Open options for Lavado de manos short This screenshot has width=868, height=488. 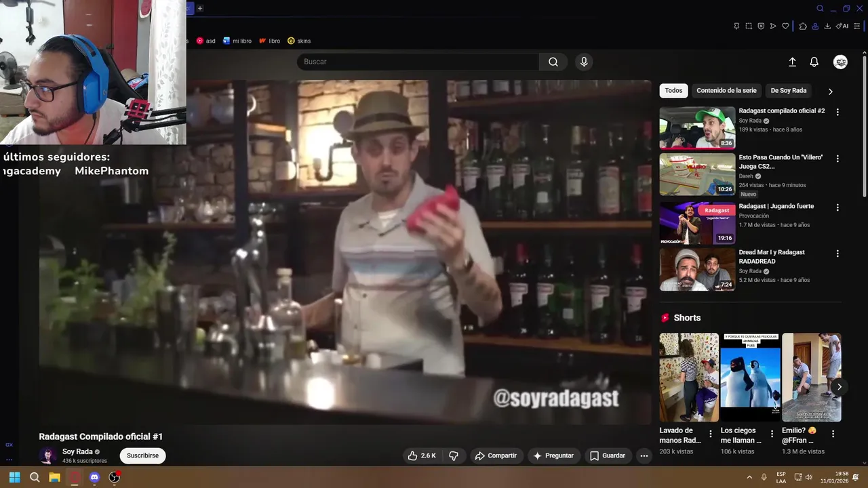[711, 434]
